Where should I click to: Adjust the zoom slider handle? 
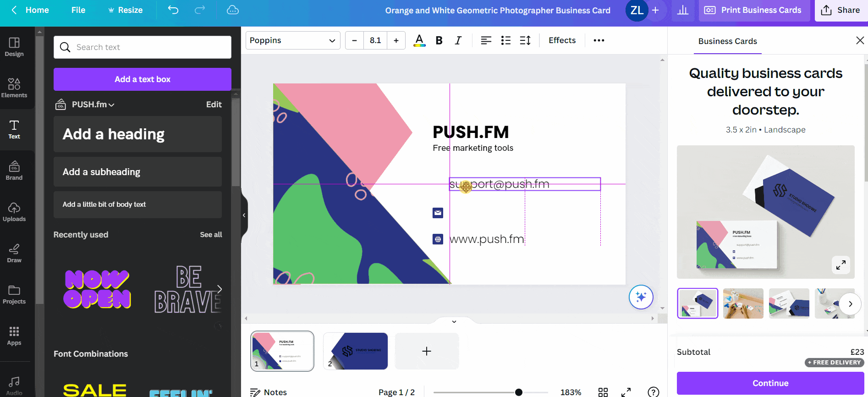pos(518,392)
